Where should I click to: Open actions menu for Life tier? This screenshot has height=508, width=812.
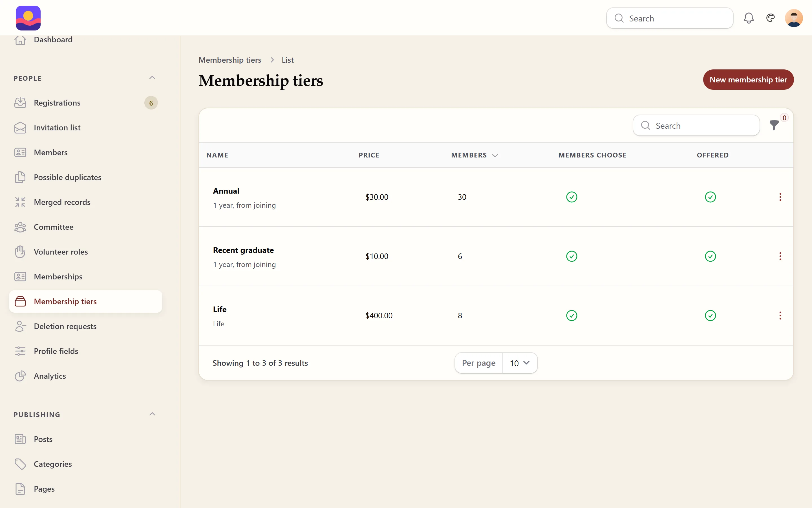[780, 316]
